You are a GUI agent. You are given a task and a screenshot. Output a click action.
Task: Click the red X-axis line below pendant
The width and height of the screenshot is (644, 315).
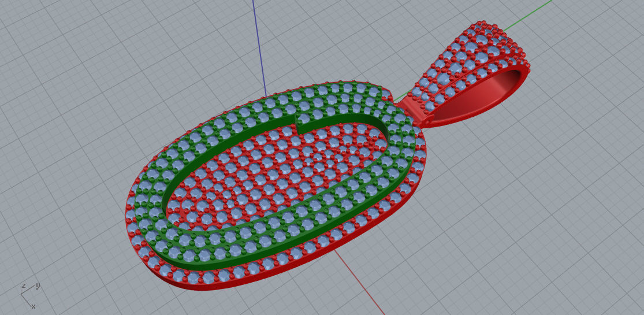pyautogui.click(x=359, y=282)
